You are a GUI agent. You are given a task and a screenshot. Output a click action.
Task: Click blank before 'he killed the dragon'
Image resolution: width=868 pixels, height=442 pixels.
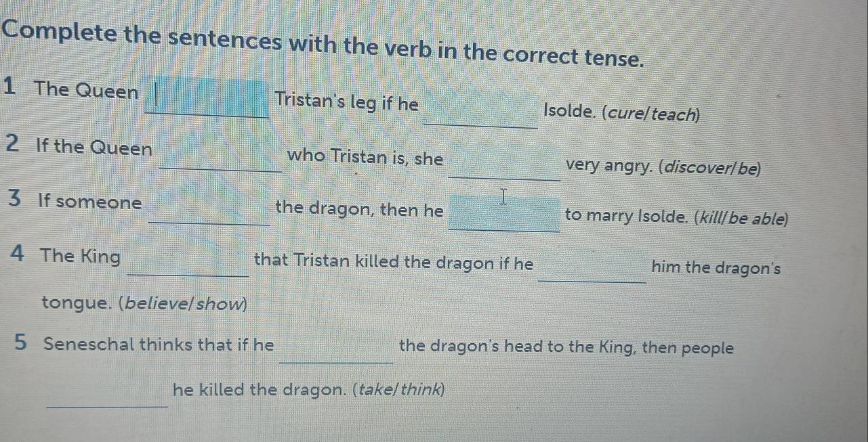click(108, 395)
